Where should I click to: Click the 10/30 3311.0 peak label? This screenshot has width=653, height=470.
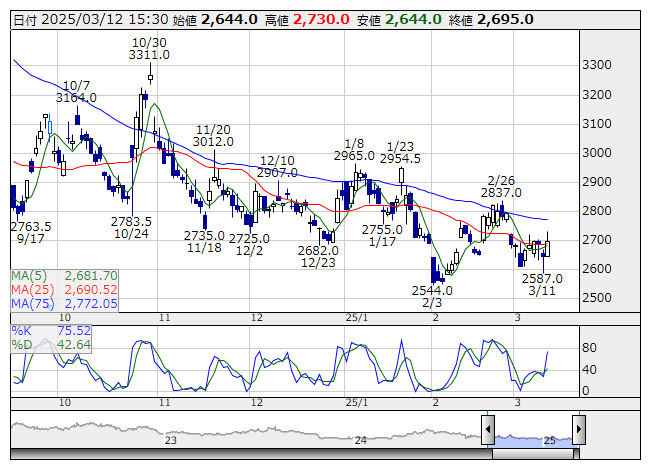(149, 49)
